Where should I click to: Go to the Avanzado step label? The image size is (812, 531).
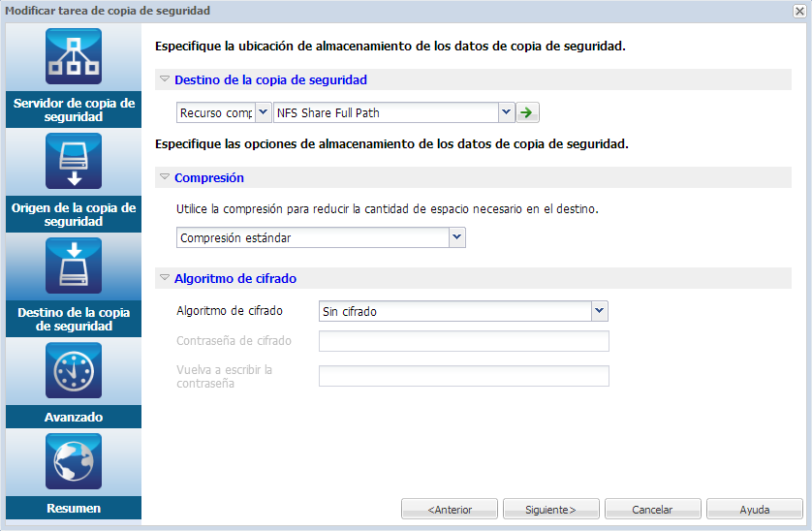pos(74,417)
